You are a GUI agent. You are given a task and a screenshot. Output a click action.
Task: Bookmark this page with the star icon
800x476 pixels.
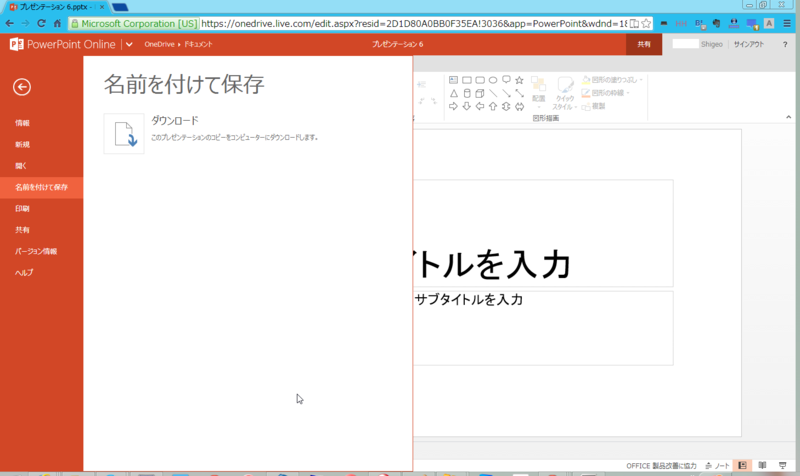click(646, 23)
